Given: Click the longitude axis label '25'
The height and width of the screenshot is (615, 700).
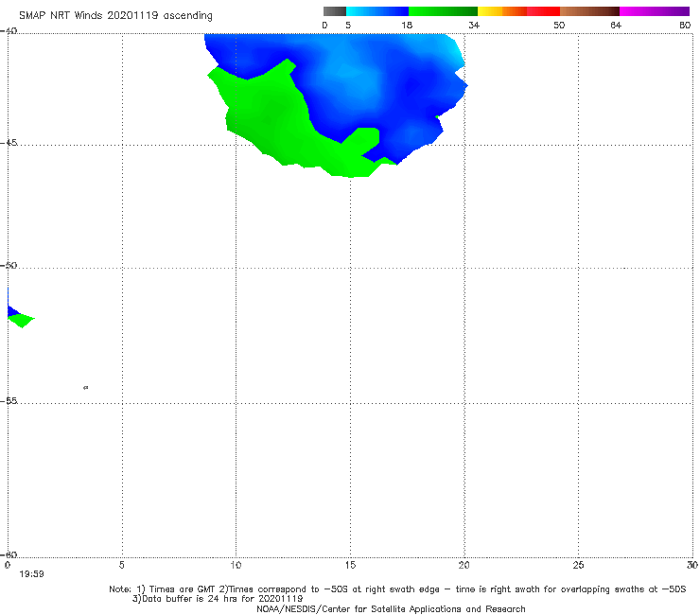Looking at the screenshot, I should pyautogui.click(x=578, y=566).
